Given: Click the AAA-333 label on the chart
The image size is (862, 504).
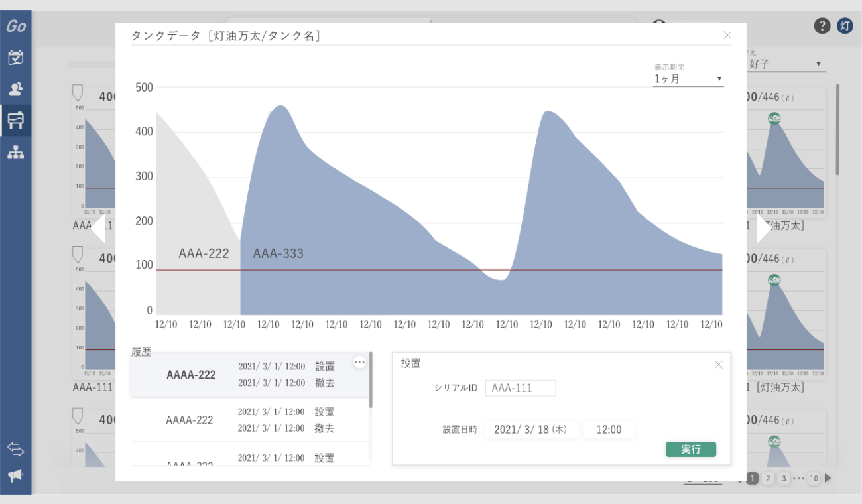Looking at the screenshot, I should tap(278, 253).
